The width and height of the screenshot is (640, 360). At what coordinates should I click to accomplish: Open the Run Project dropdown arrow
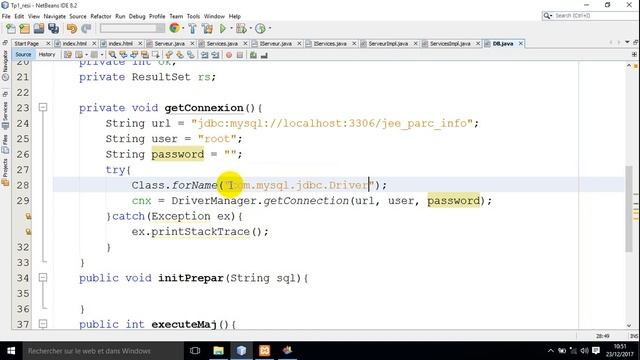click(231, 29)
